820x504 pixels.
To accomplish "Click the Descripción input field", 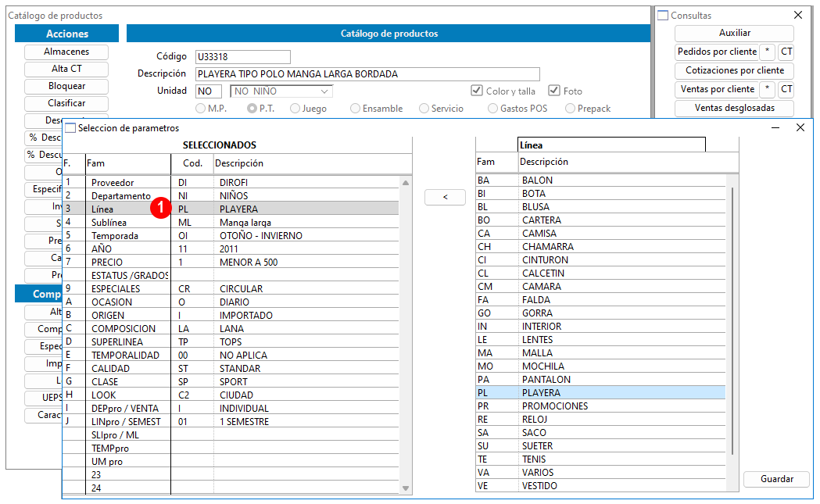I will click(x=367, y=73).
